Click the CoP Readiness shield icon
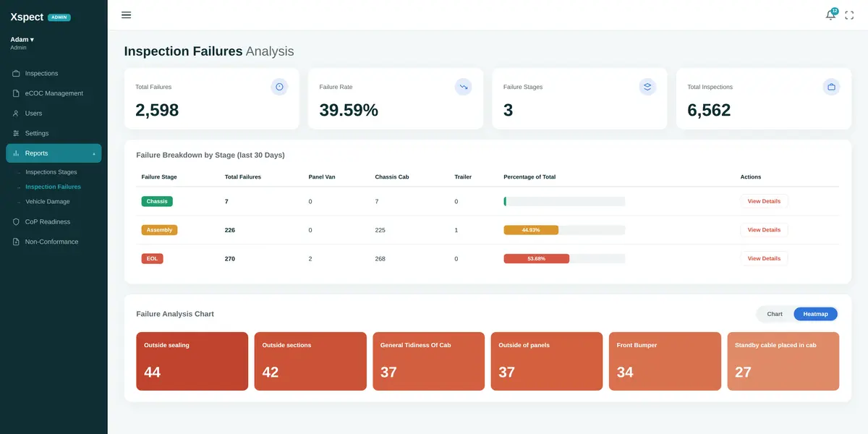Image resolution: width=868 pixels, height=434 pixels. click(x=17, y=222)
